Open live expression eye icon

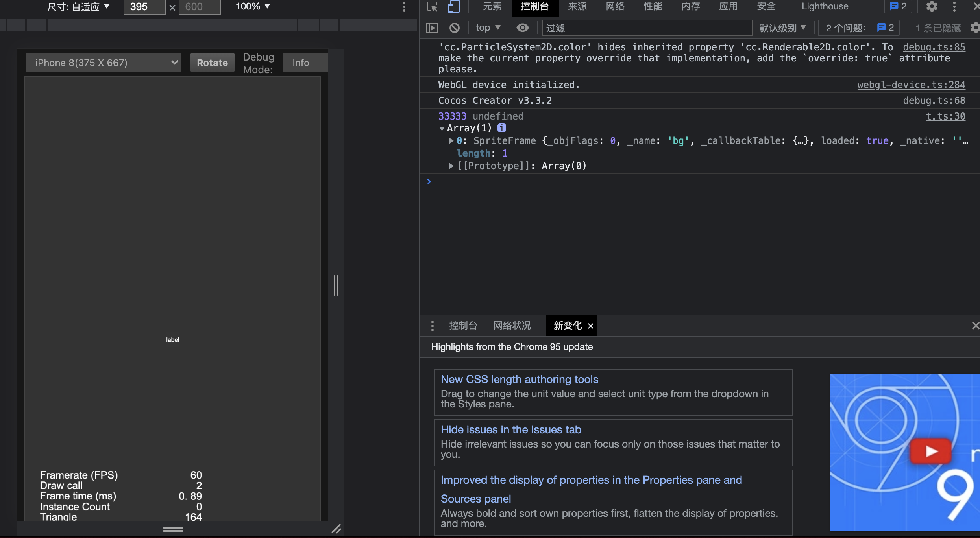click(x=522, y=28)
